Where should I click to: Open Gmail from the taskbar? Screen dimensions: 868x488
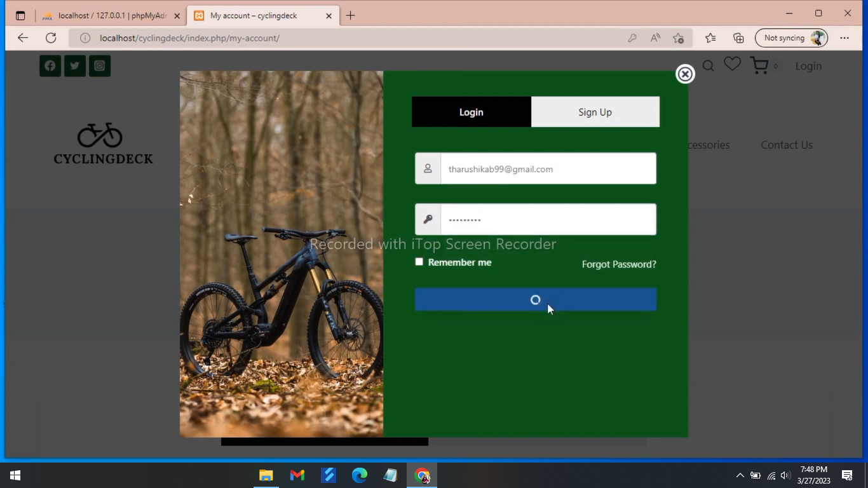tap(297, 475)
